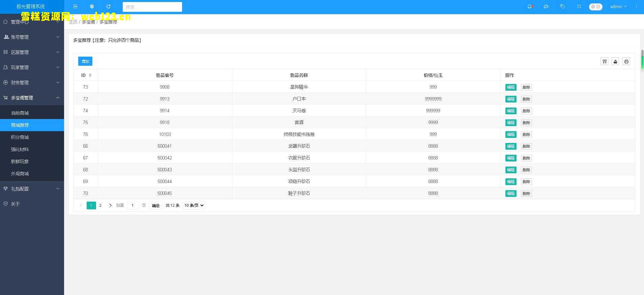Select the 商城推荐 submenu item

(32, 125)
